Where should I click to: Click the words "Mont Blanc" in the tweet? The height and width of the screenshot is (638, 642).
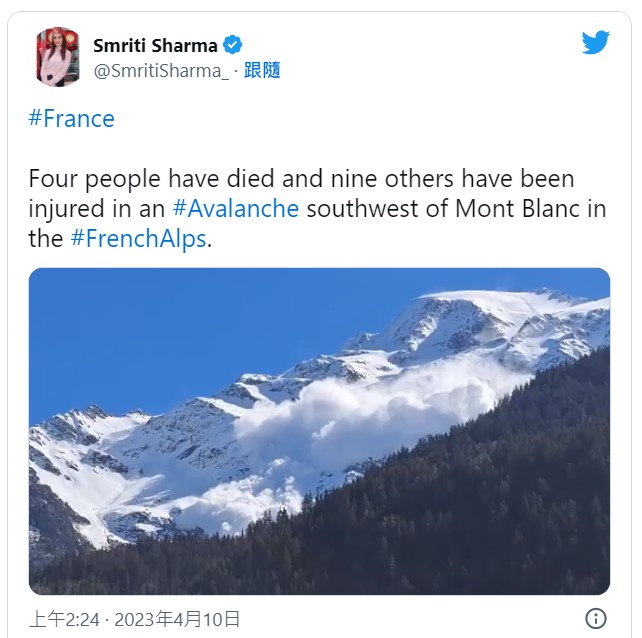click(513, 209)
